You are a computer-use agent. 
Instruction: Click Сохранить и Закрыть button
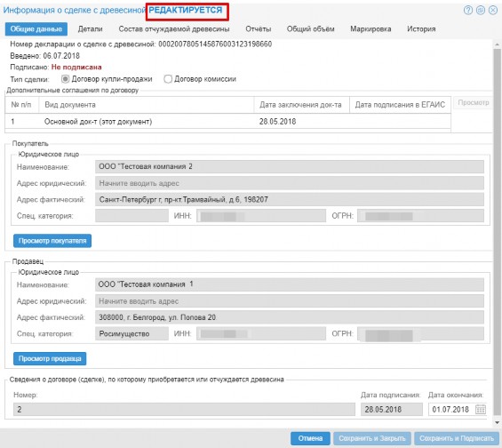tap(372, 438)
